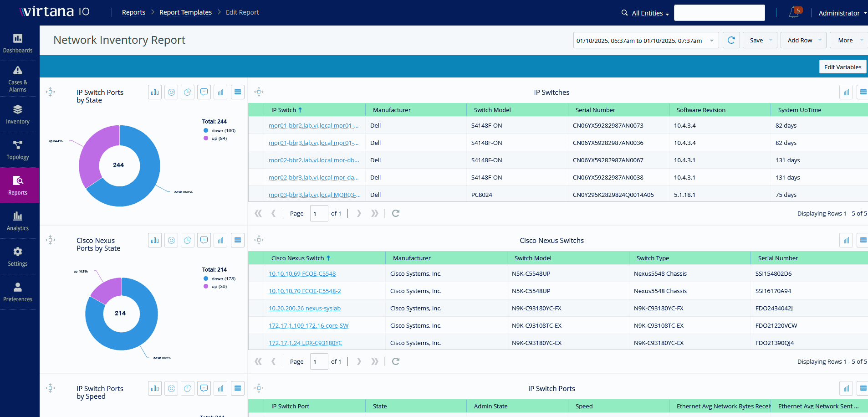
Task: Toggle data labels icon for IP Switch Ports by State
Action: (204, 92)
